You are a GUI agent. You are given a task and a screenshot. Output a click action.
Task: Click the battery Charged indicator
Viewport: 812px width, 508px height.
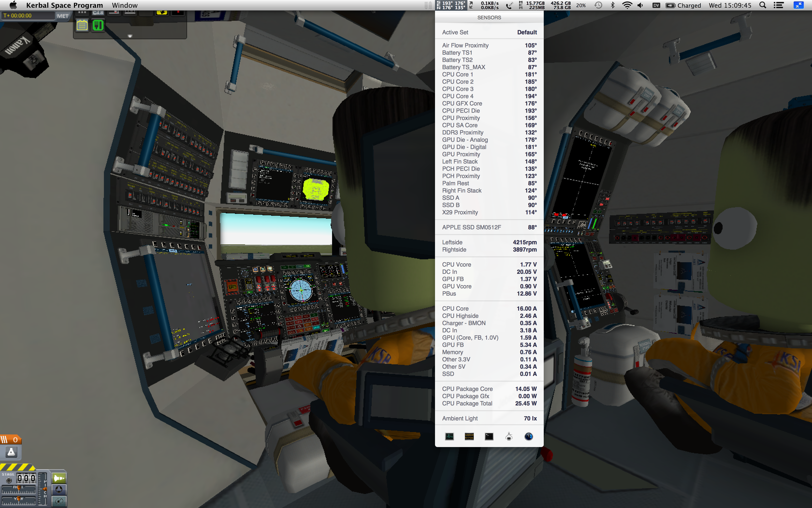pyautogui.click(x=683, y=5)
